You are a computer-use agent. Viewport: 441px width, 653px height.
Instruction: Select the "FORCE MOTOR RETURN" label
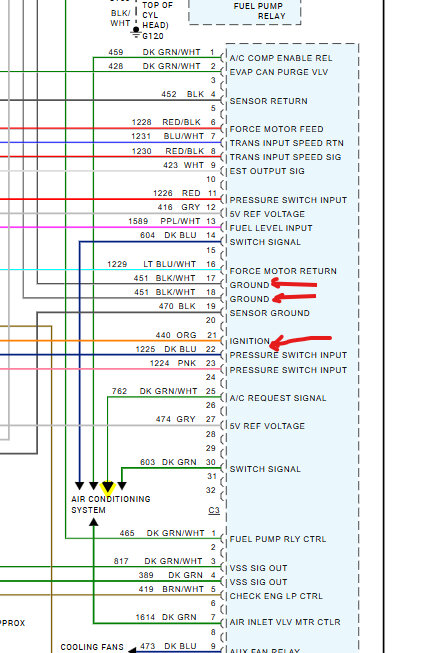[x=283, y=271]
